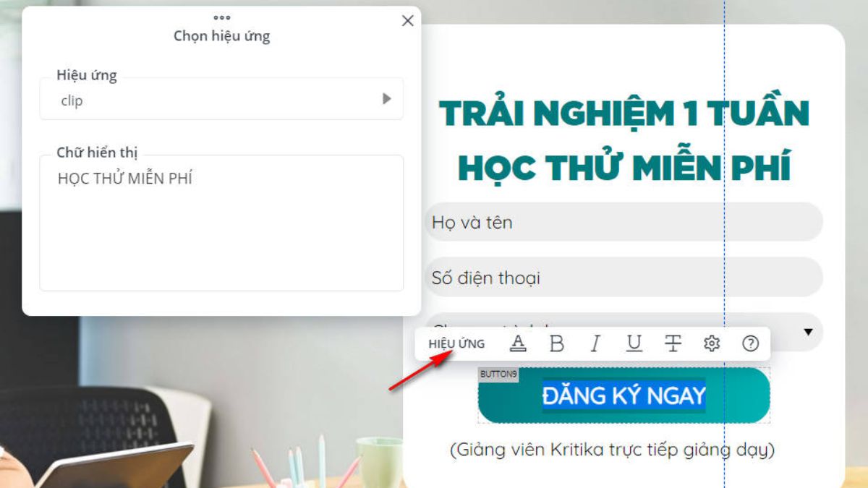Open the settings gear in the formatting toolbar
Image resolution: width=868 pixels, height=488 pixels.
pos(712,343)
